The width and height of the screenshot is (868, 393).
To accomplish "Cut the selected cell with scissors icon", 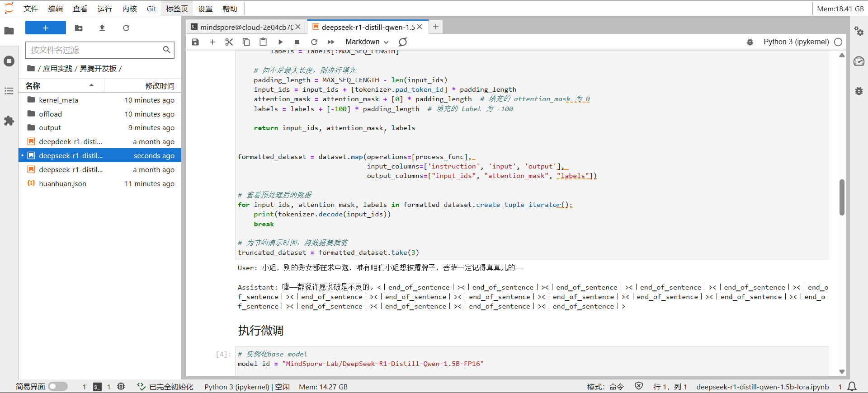I will pyautogui.click(x=229, y=42).
